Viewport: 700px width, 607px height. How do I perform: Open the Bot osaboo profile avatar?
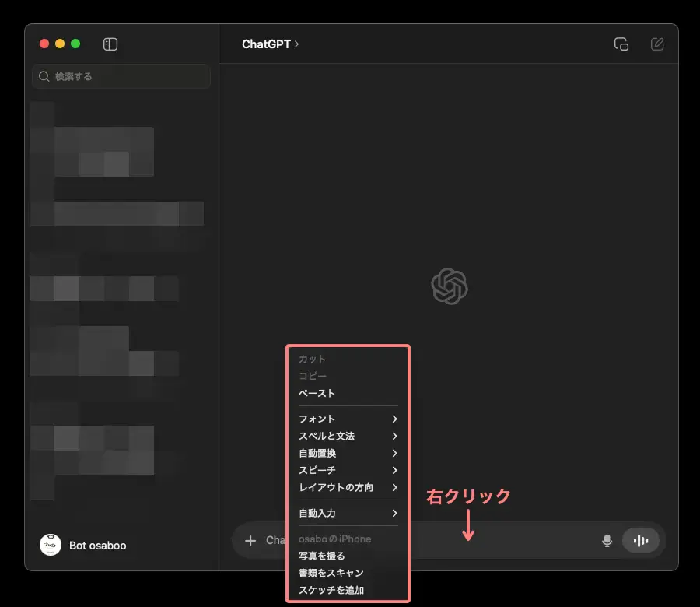(51, 545)
